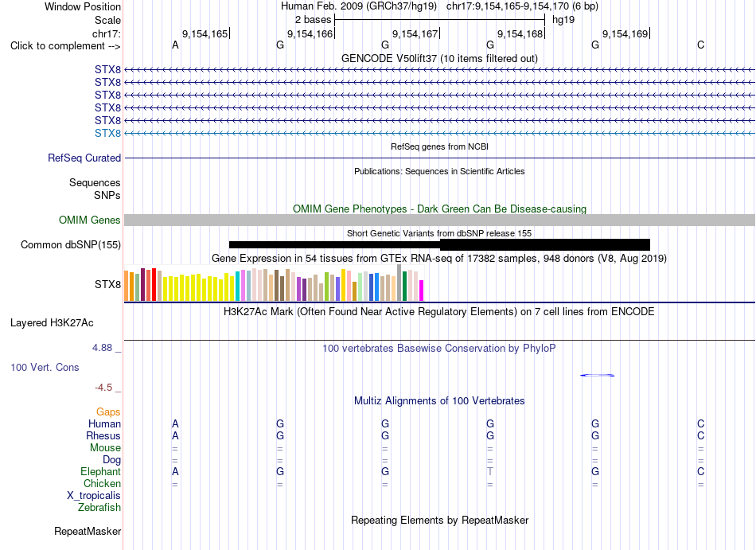The width and height of the screenshot is (756, 550).
Task: Click the RefSeq Curated label
Action: point(84,158)
